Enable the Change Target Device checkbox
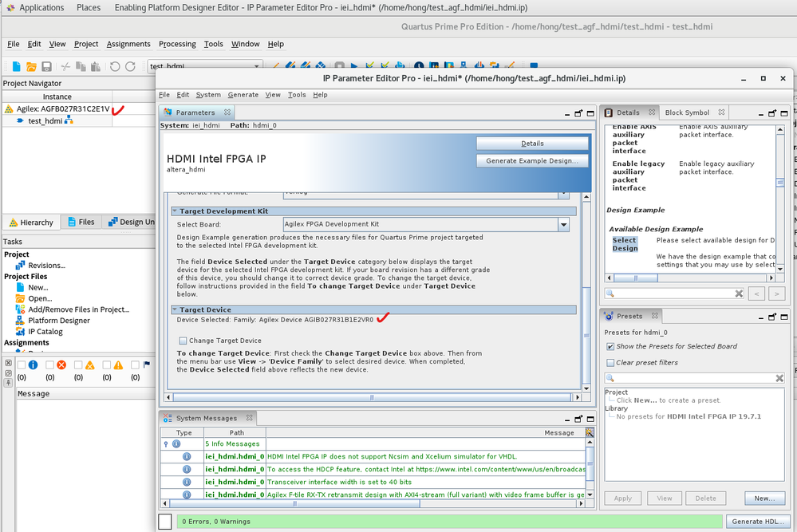Screen dimensions: 797x532 [183, 341]
